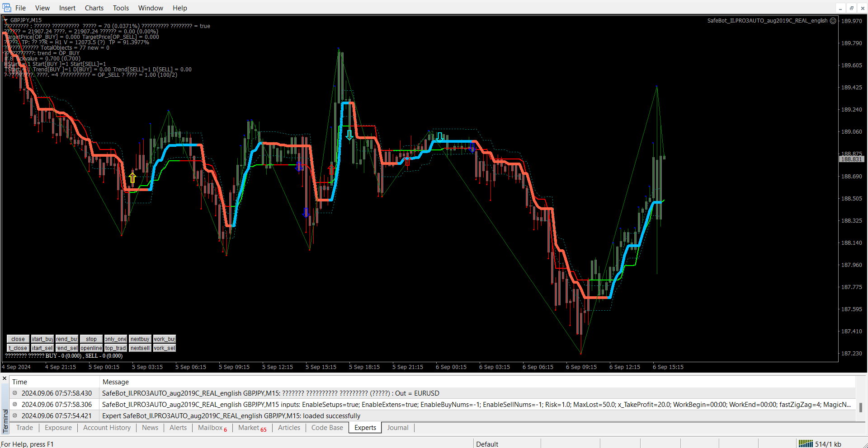The height and width of the screenshot is (448, 868).
Task: Expand the GBPJPY,M15 chart triangle
Action: click(6, 20)
